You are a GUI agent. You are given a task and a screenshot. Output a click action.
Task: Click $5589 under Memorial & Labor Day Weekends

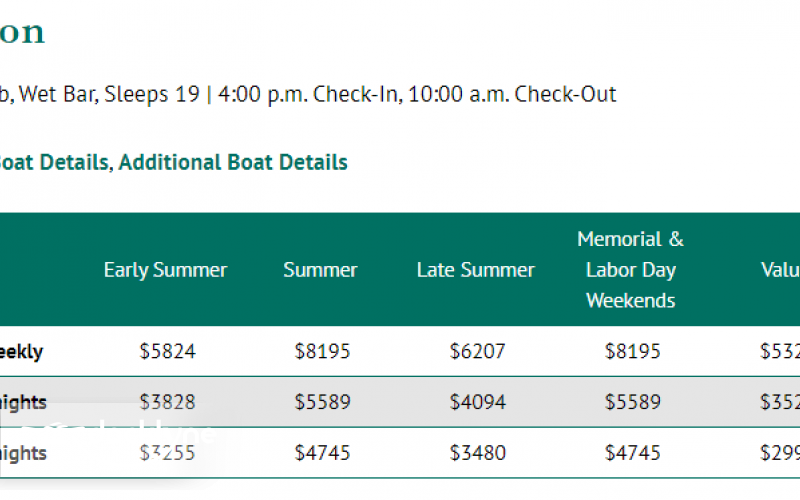pos(632,403)
